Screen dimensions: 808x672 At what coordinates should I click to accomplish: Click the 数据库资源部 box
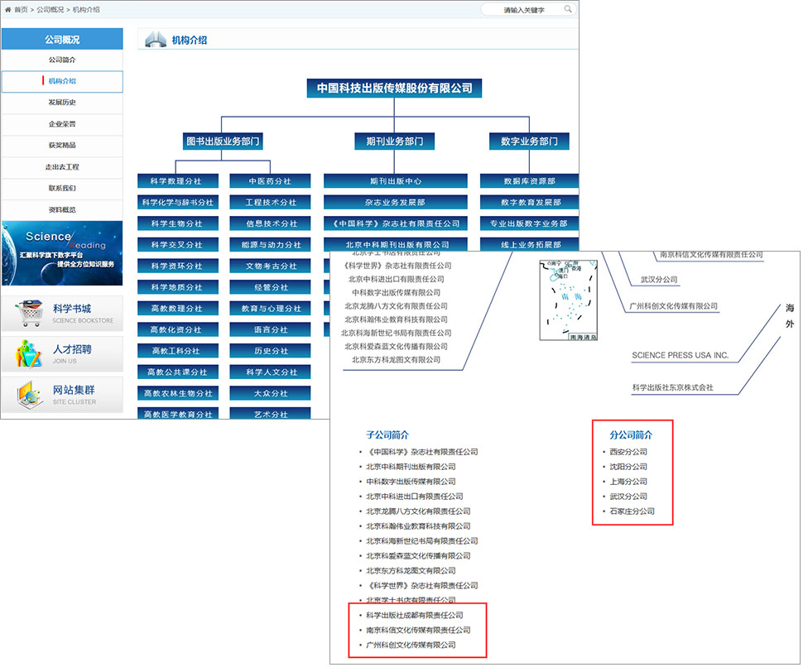pos(529,181)
